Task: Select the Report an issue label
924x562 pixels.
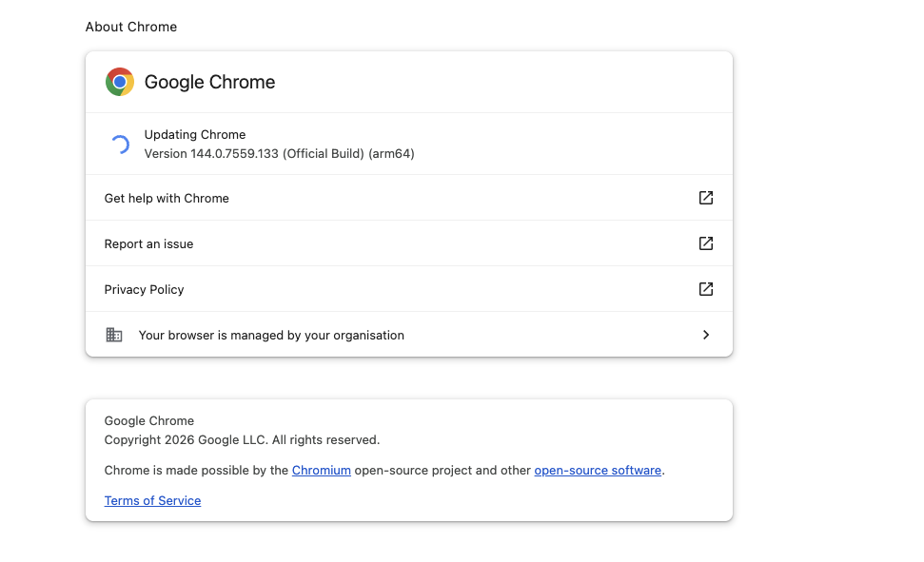Action: 148,244
